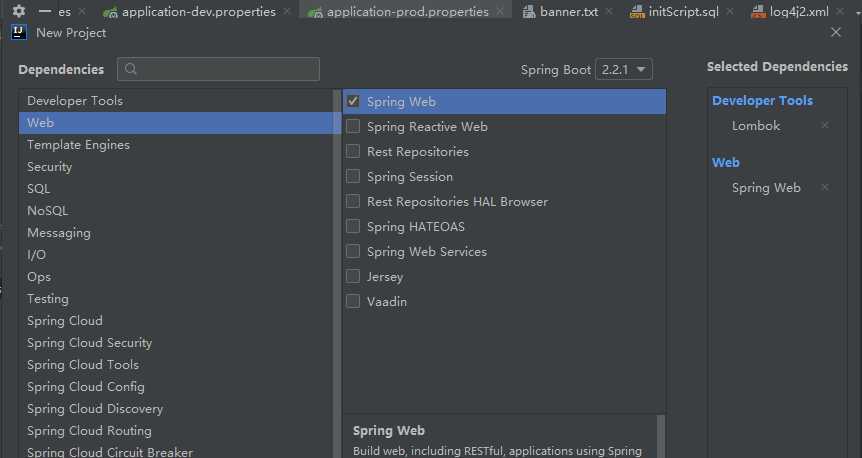Remove Lombok from selected dependencies
862x458 pixels.
(x=825, y=125)
